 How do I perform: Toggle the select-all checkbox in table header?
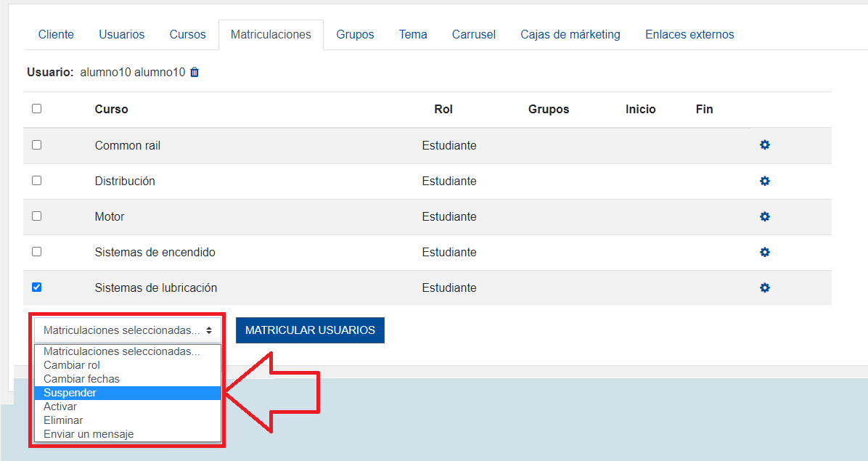coord(37,109)
